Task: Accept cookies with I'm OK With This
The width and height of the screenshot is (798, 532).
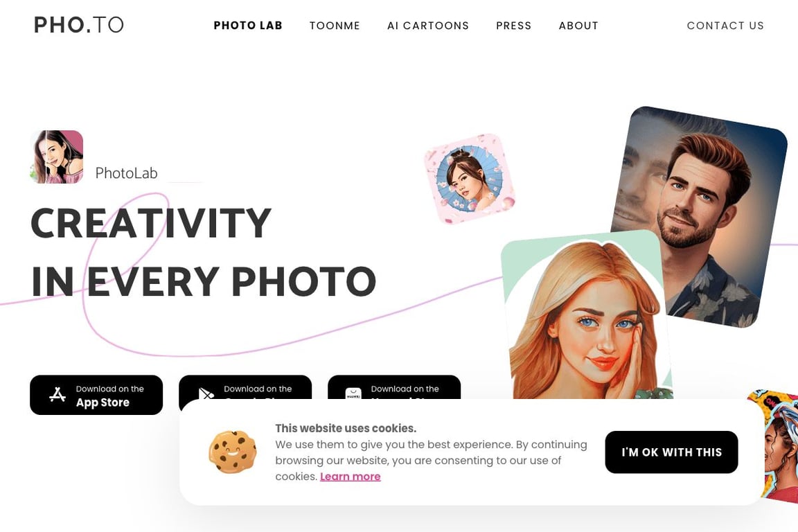Action: pos(671,452)
